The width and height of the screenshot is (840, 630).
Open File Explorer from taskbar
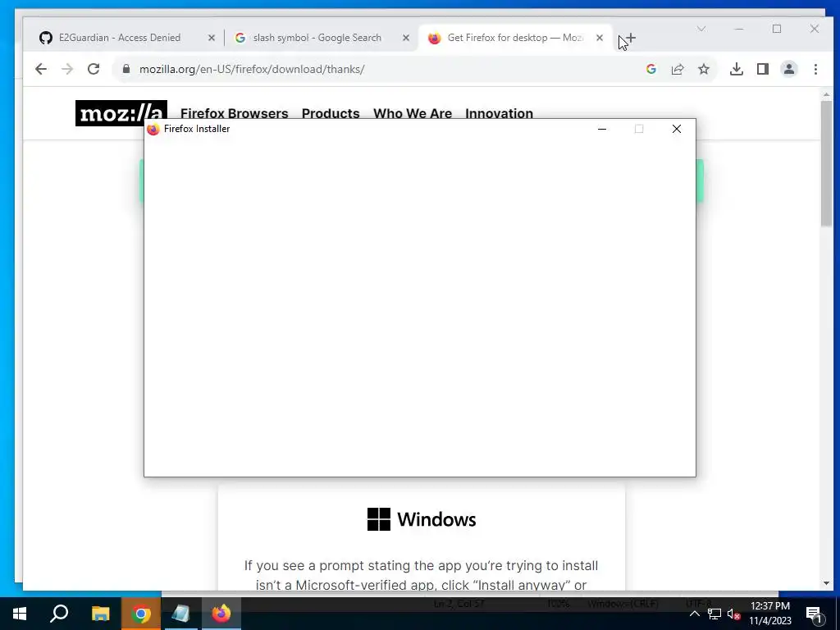(100, 614)
